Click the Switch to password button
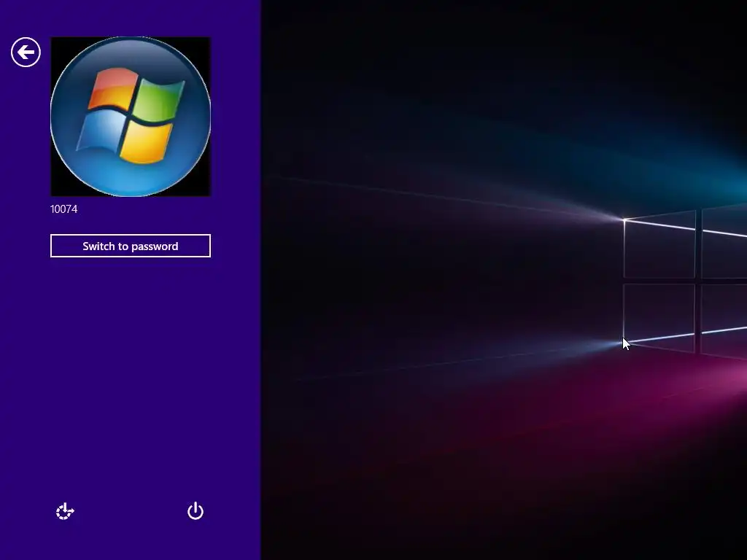The height and width of the screenshot is (560, 747). (131, 246)
